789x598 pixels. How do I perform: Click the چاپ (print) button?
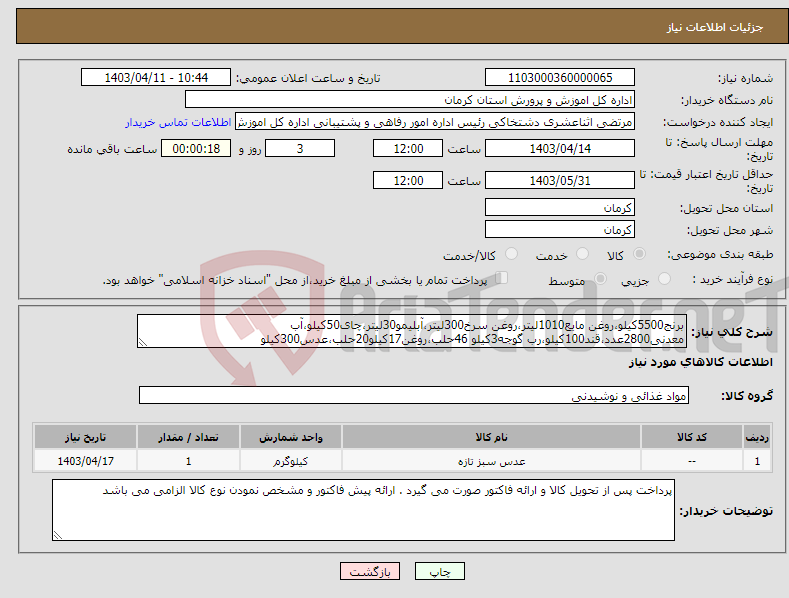(439, 571)
